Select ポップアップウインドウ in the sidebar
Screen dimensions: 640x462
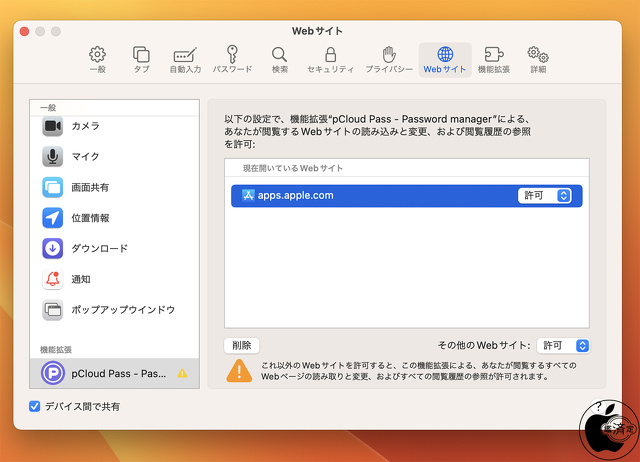[x=114, y=310]
